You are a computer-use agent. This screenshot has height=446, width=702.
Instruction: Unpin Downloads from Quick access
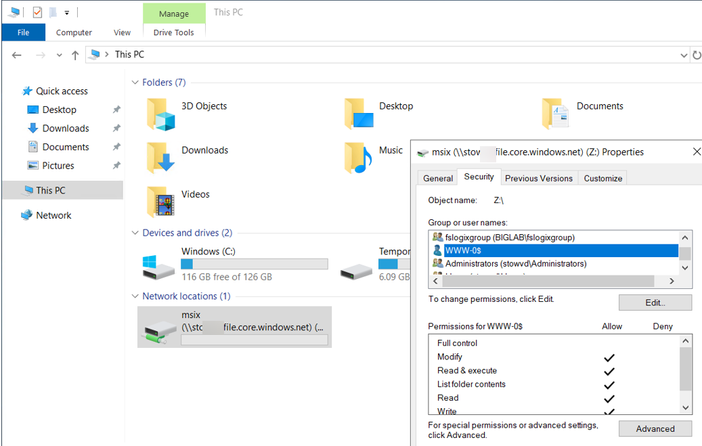[x=116, y=128]
